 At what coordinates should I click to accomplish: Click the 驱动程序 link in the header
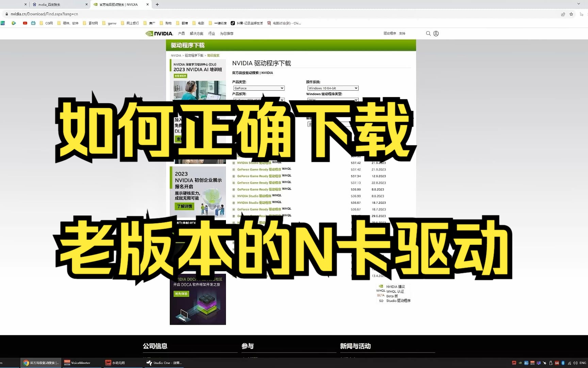click(x=390, y=33)
